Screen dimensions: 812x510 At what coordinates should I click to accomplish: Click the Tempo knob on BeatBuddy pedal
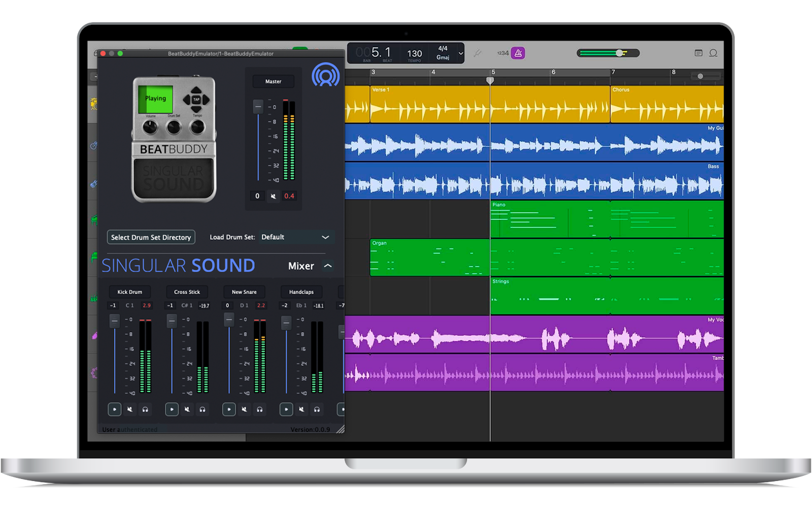[x=197, y=127]
